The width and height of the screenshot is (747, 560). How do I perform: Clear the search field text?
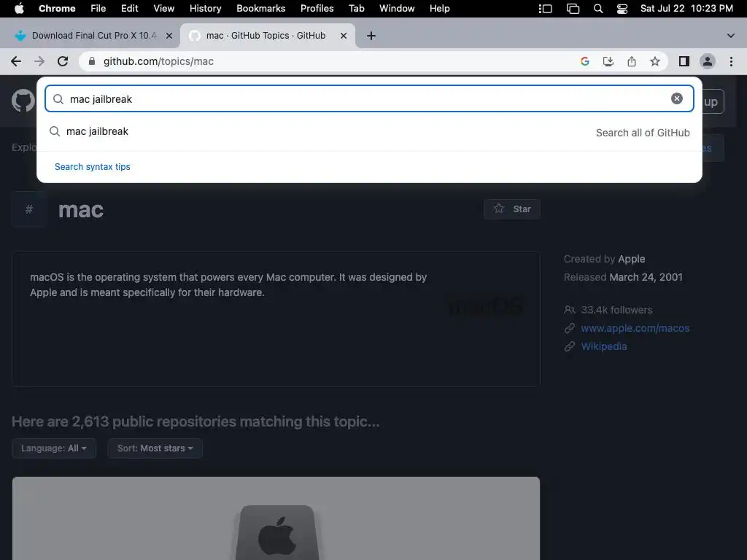click(x=676, y=98)
